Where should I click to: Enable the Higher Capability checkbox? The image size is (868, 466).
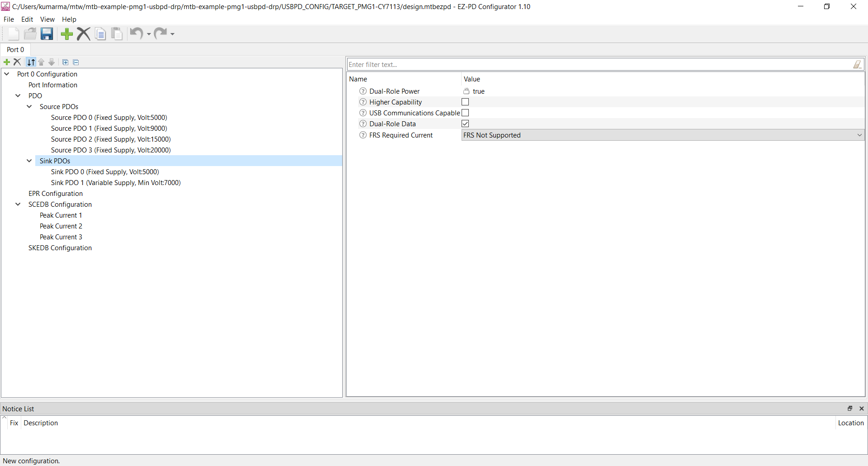pos(465,102)
